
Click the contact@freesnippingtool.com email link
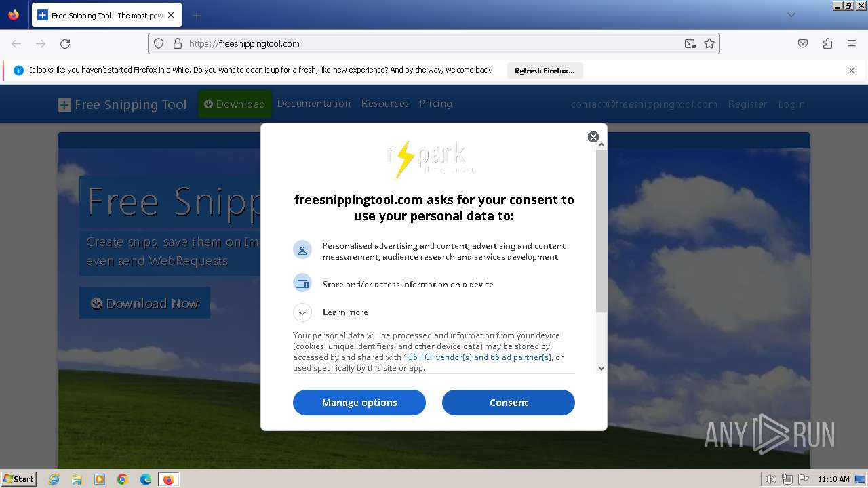tap(644, 104)
